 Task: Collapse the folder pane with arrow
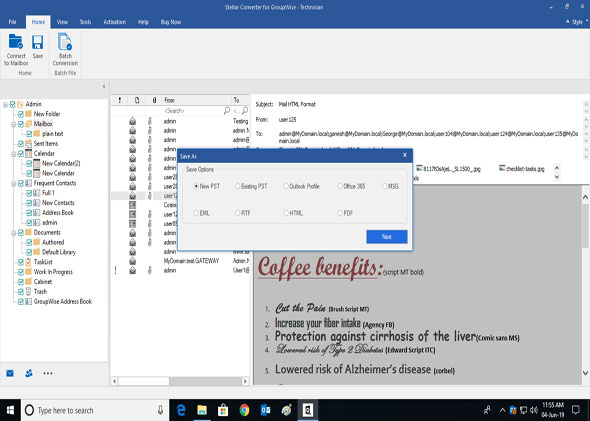pyautogui.click(x=104, y=86)
